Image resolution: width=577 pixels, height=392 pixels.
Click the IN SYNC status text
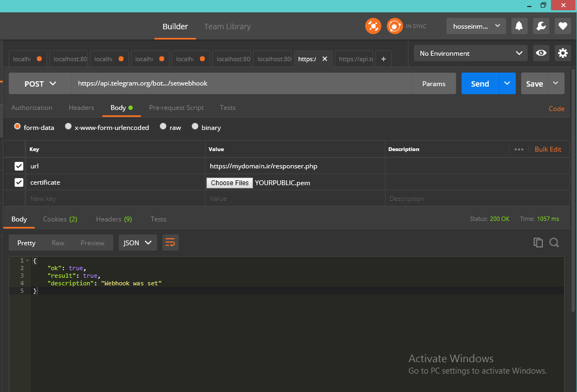[x=416, y=27]
